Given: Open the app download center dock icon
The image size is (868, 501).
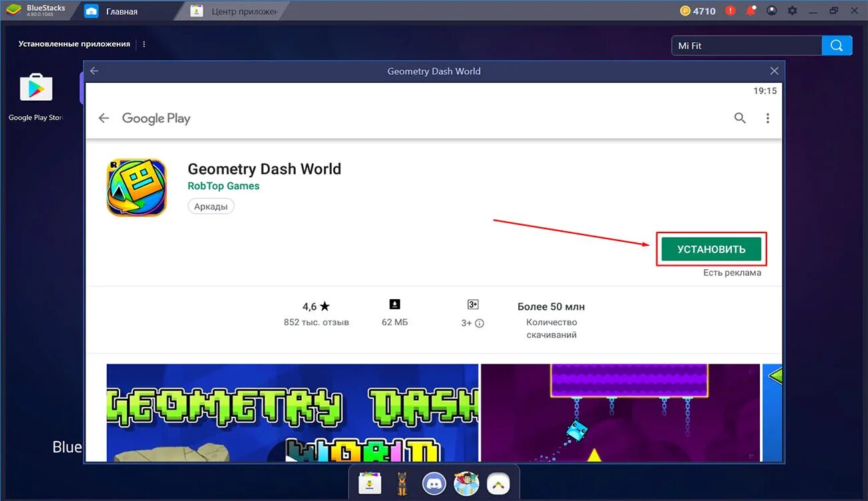Looking at the screenshot, I should (x=370, y=483).
